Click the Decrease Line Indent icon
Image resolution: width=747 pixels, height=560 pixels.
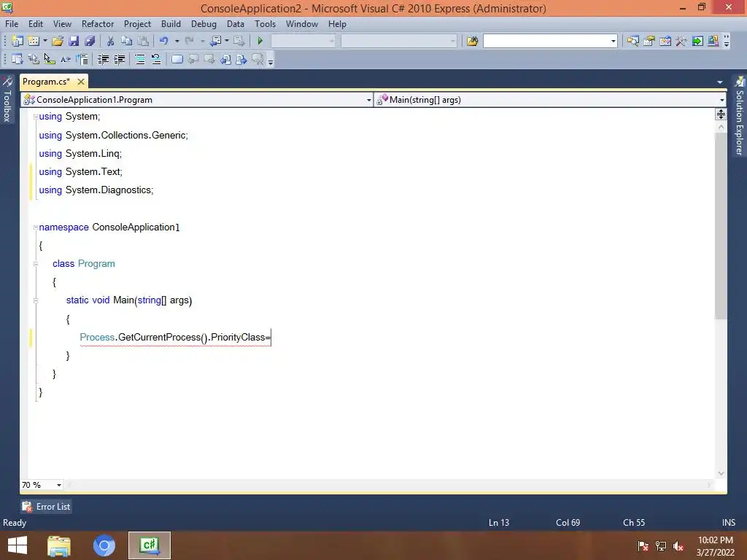point(103,59)
